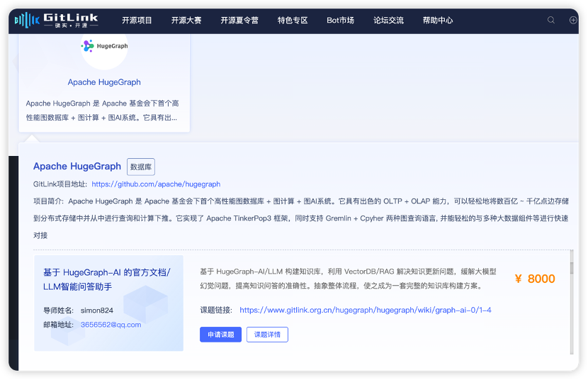This screenshot has width=588, height=380.
Task: Click the Apache HugeGraph section heading
Action: [77, 166]
